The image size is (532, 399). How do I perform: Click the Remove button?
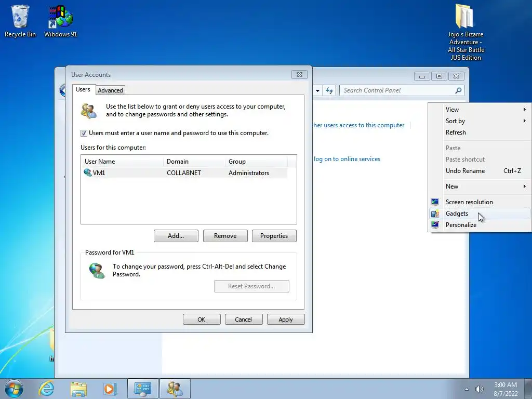pyautogui.click(x=225, y=236)
